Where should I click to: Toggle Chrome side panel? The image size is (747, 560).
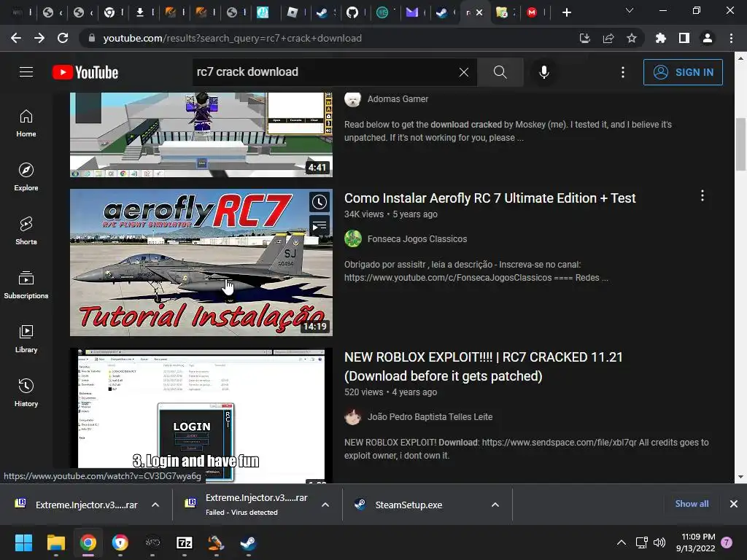pos(684,38)
